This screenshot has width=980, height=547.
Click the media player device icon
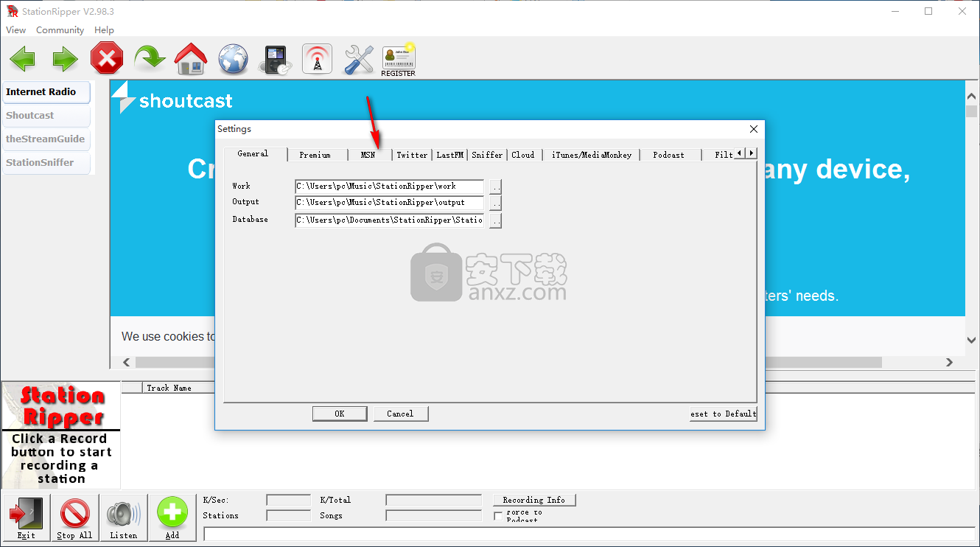pos(276,60)
